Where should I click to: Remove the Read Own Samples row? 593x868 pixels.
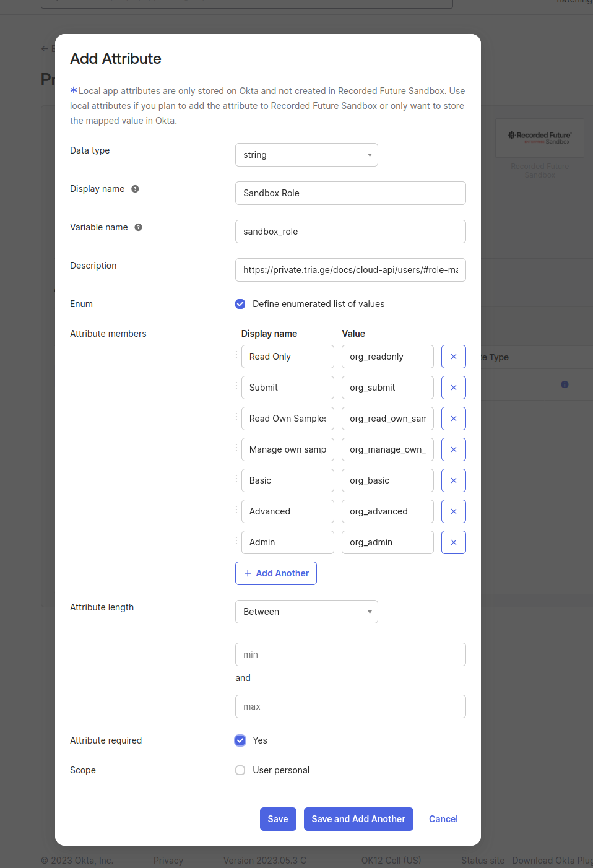pos(453,419)
